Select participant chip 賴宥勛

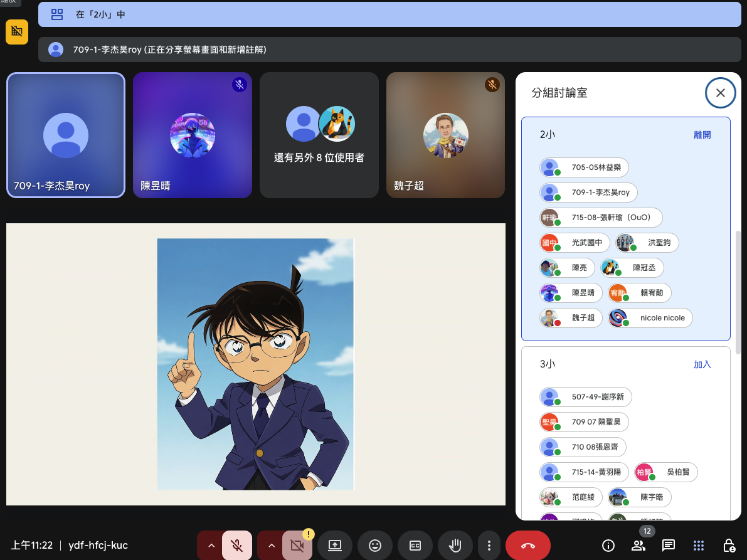click(x=639, y=293)
